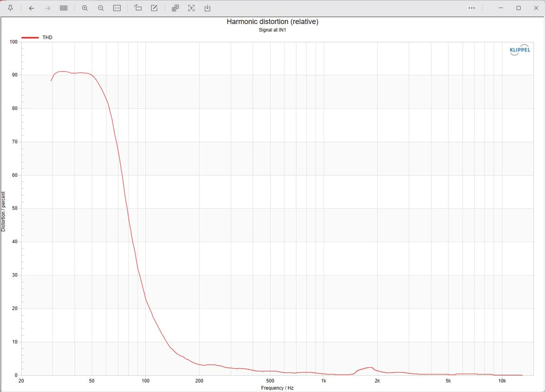Image resolution: width=545 pixels, height=392 pixels.
Task: Rotate the image with the rotate icon
Action: coord(138,8)
